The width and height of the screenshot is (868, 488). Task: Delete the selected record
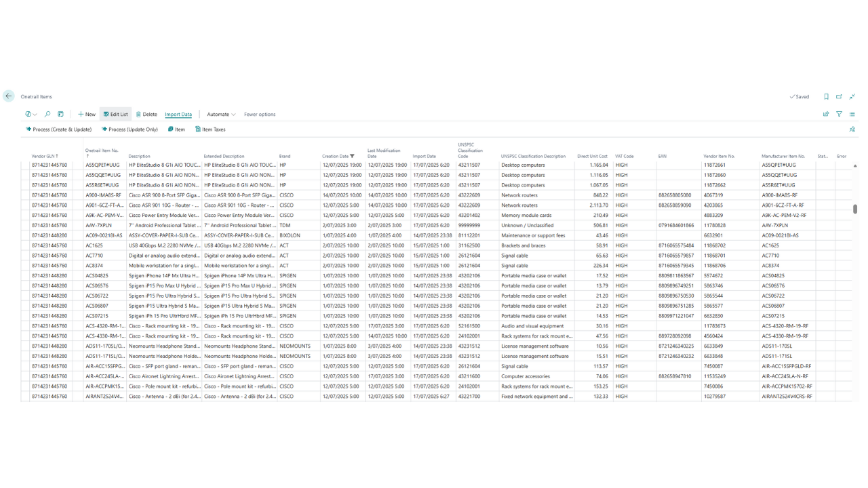click(146, 115)
